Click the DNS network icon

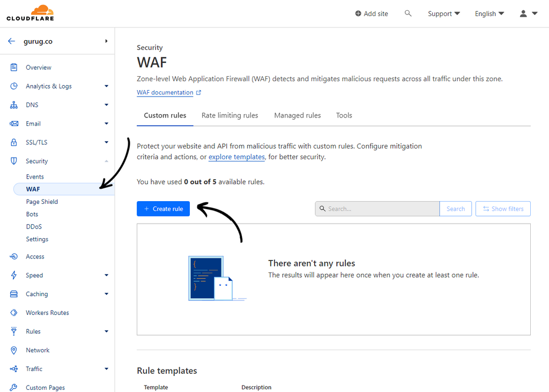pyautogui.click(x=13, y=105)
